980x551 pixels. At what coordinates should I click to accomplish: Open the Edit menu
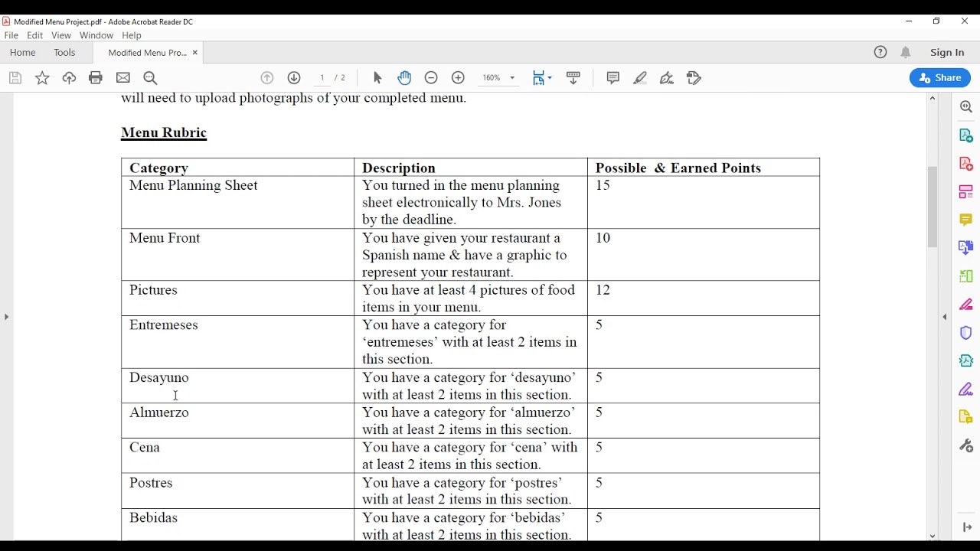point(35,36)
